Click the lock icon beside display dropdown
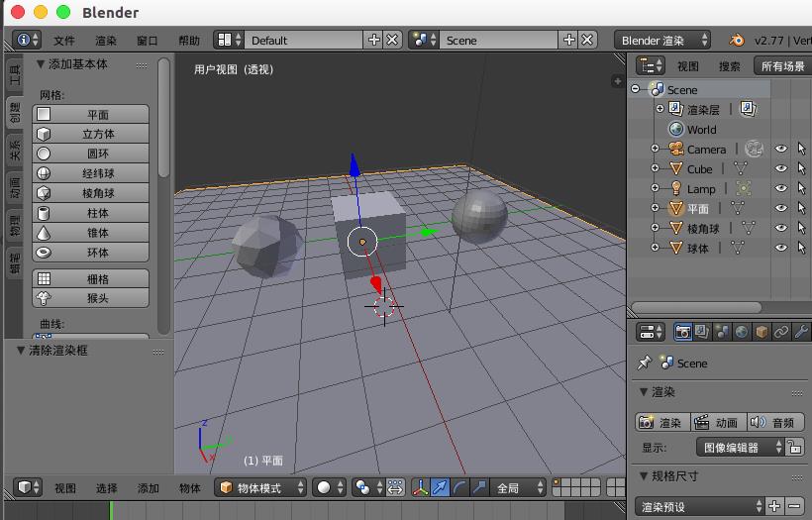The image size is (812, 520). pyautogui.click(x=794, y=448)
